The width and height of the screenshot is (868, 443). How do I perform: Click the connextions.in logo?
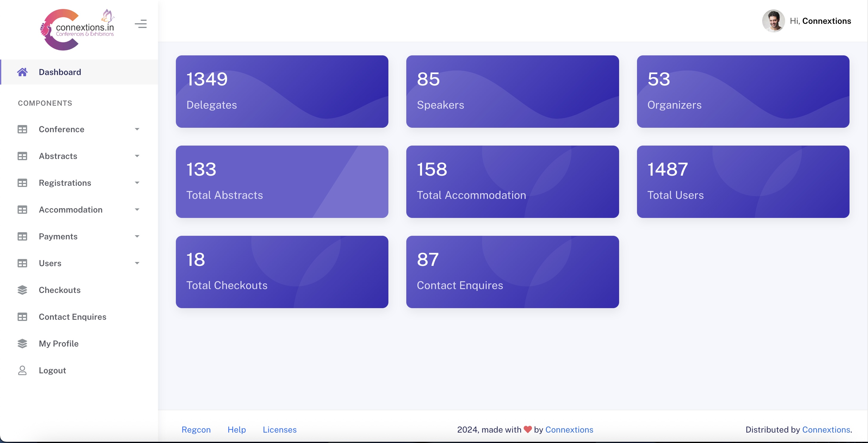[77, 30]
